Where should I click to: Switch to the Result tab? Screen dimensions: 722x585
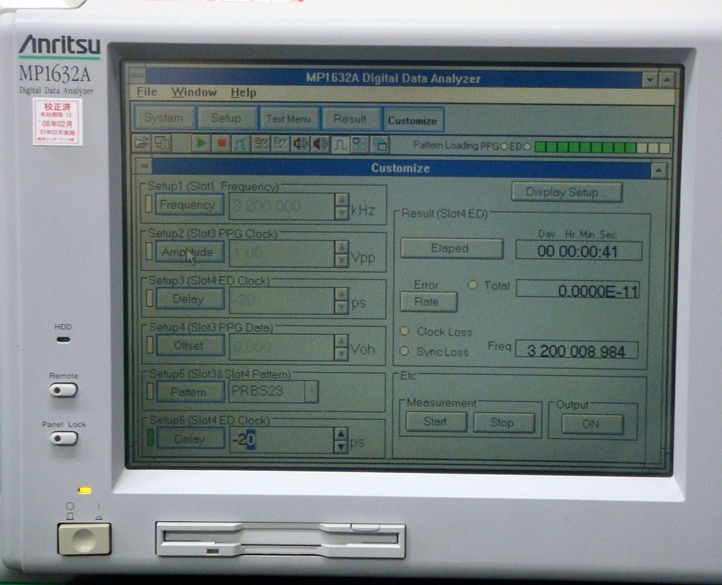click(350, 119)
